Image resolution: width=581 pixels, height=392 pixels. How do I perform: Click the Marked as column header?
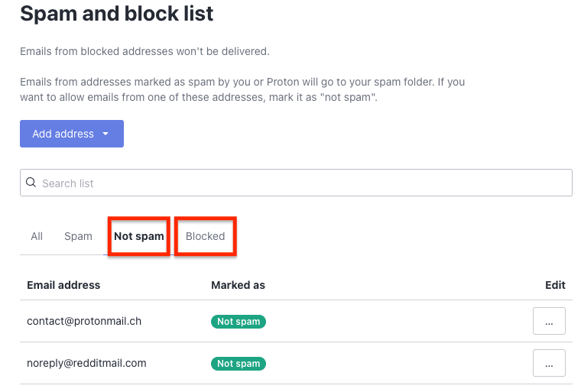(238, 285)
